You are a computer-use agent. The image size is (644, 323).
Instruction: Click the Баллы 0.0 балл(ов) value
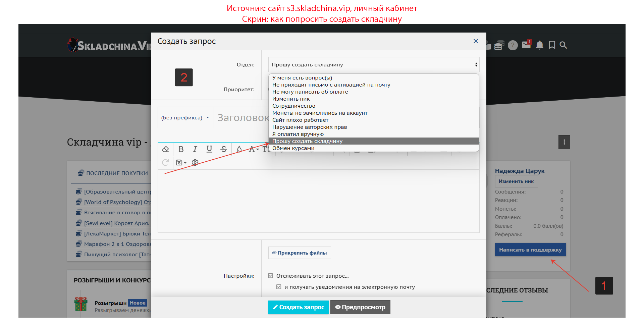tap(548, 226)
